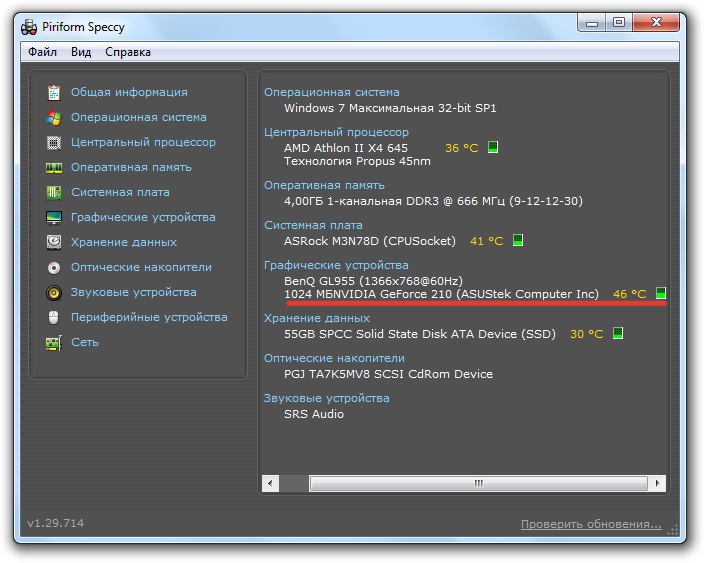This screenshot has width=705, height=563.
Task: Open the Операционная система Windows flag icon
Action: pyautogui.click(x=54, y=118)
